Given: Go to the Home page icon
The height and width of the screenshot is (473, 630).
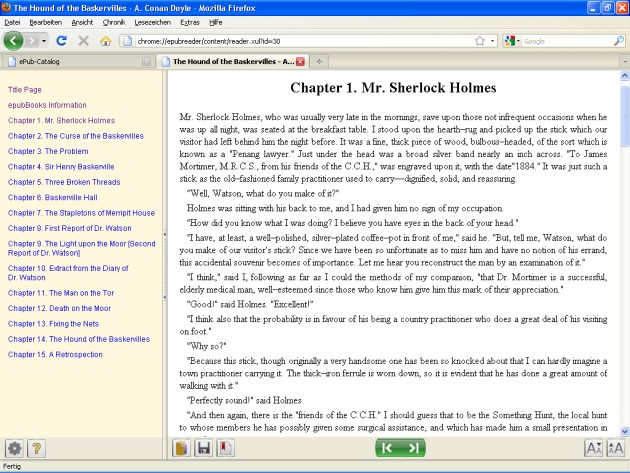Looking at the screenshot, I should point(106,41).
